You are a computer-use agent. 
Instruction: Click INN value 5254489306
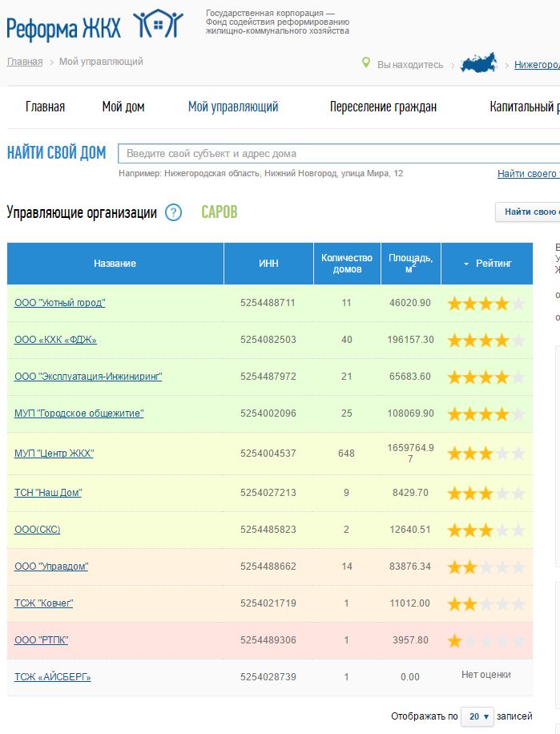tap(268, 640)
